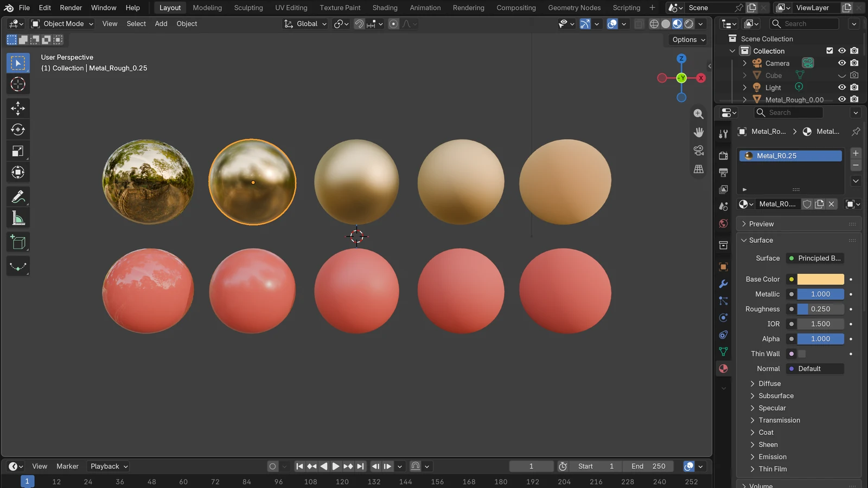
Task: Open the Output properties tab
Action: (x=723, y=172)
